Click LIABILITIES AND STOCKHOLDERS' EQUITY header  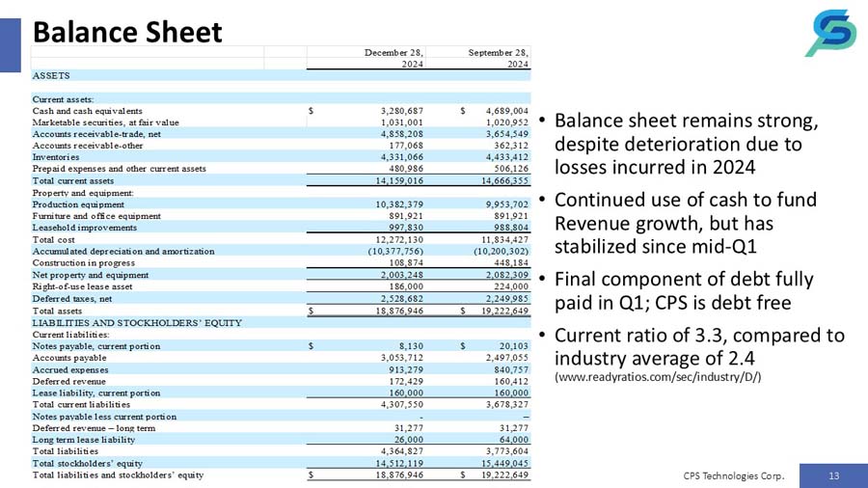coord(137,322)
